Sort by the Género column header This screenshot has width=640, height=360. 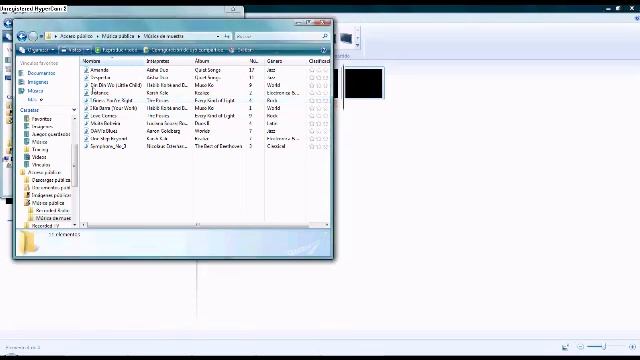pyautogui.click(x=285, y=61)
